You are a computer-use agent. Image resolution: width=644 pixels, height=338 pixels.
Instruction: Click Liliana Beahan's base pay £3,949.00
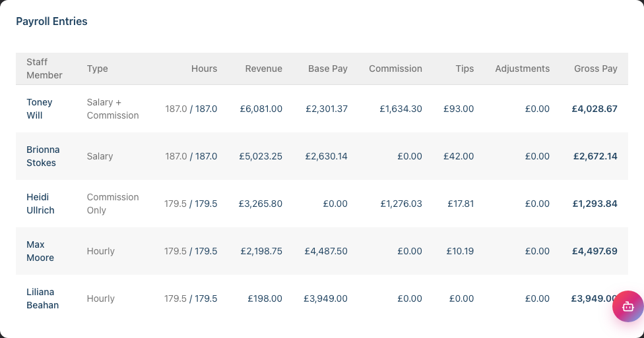(x=326, y=298)
